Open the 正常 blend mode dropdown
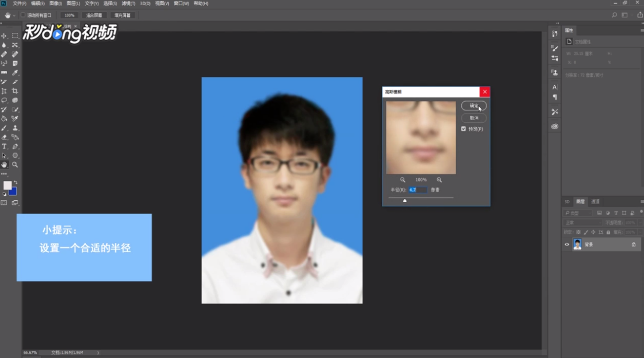Viewport: 644px width, 358px height. 582,222
